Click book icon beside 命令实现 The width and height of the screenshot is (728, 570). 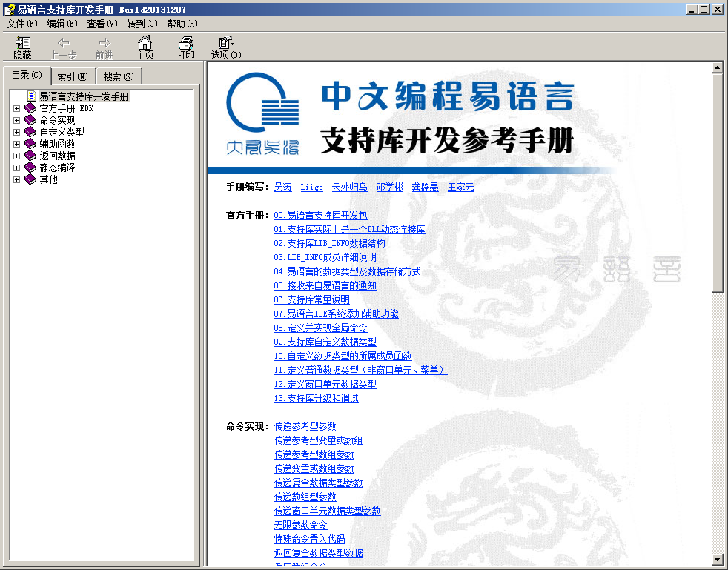[30, 120]
